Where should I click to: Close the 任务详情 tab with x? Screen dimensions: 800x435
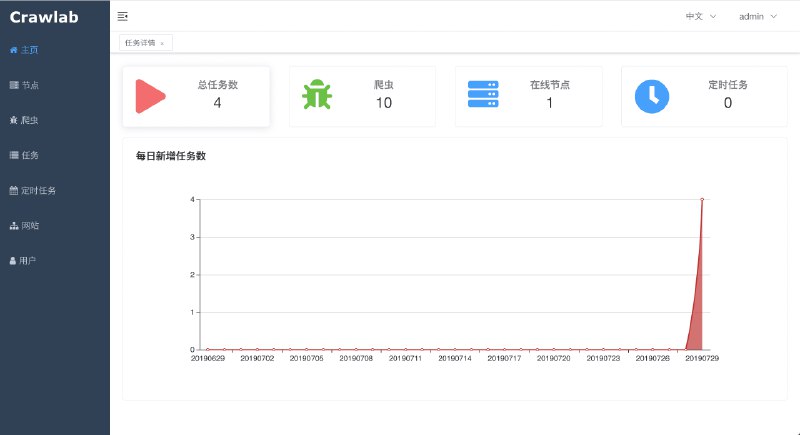(x=162, y=43)
